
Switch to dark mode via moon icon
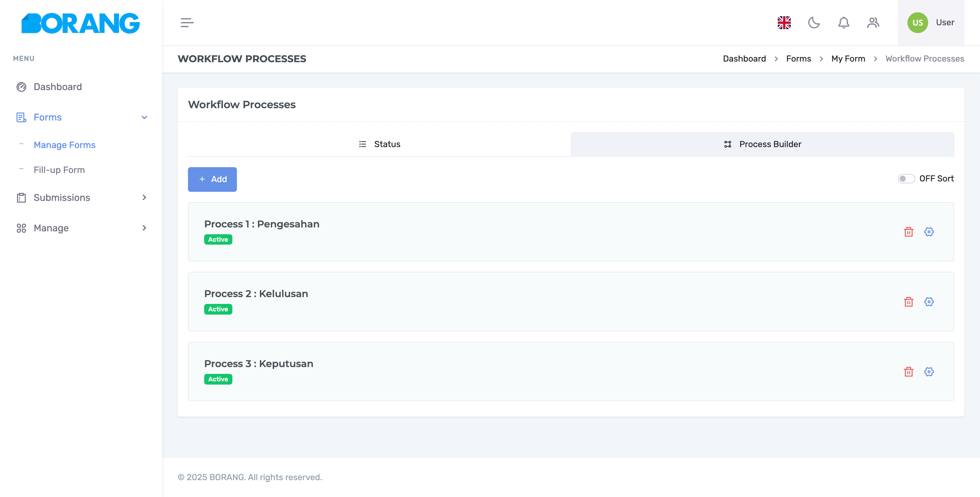(814, 22)
